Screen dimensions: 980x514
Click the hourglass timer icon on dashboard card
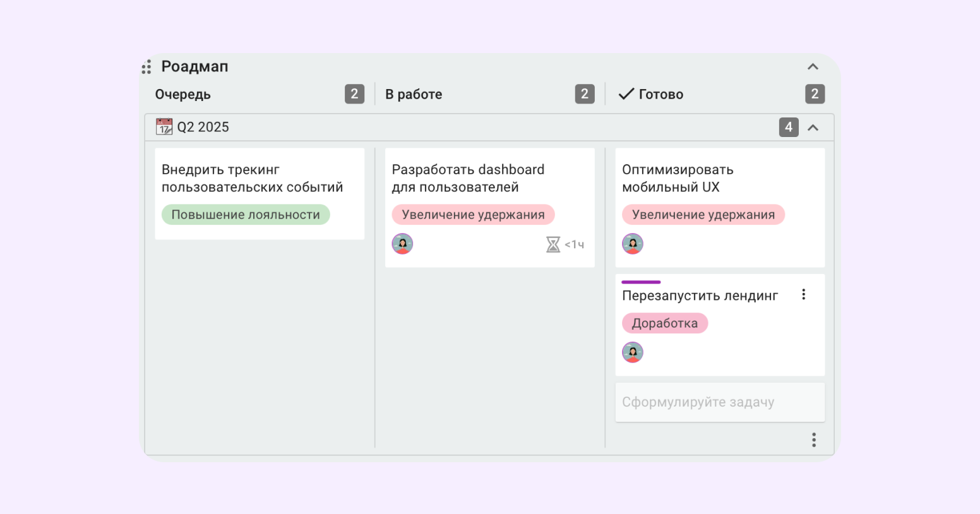click(x=553, y=244)
